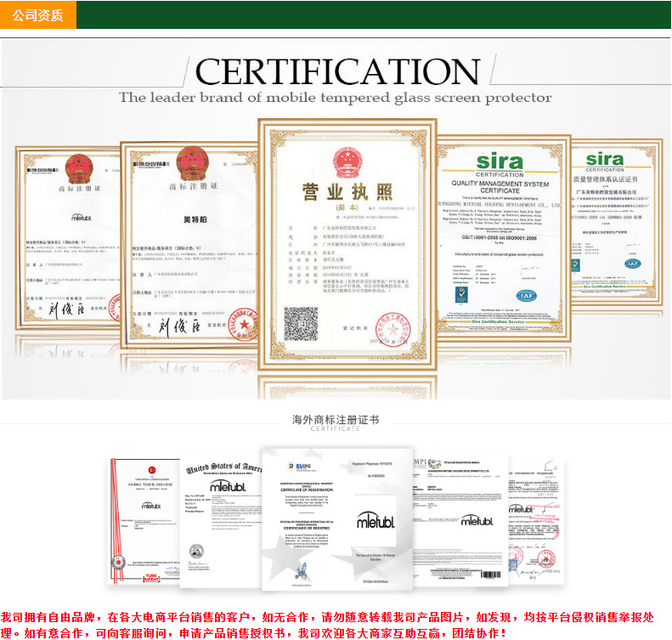Click the national emblem on 美特柏 trademark certificate
The width and height of the screenshot is (672, 640).
(193, 163)
